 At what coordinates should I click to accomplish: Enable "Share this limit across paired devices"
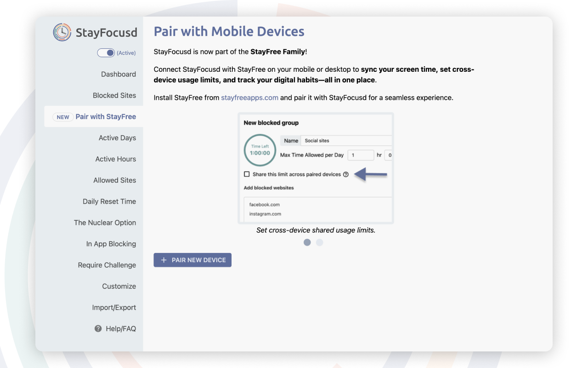click(x=246, y=174)
